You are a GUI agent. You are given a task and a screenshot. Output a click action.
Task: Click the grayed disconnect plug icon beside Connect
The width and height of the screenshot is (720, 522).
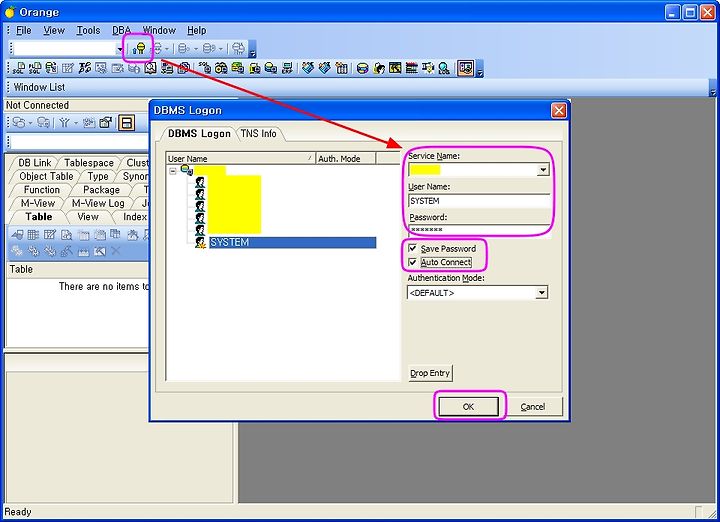point(158,48)
